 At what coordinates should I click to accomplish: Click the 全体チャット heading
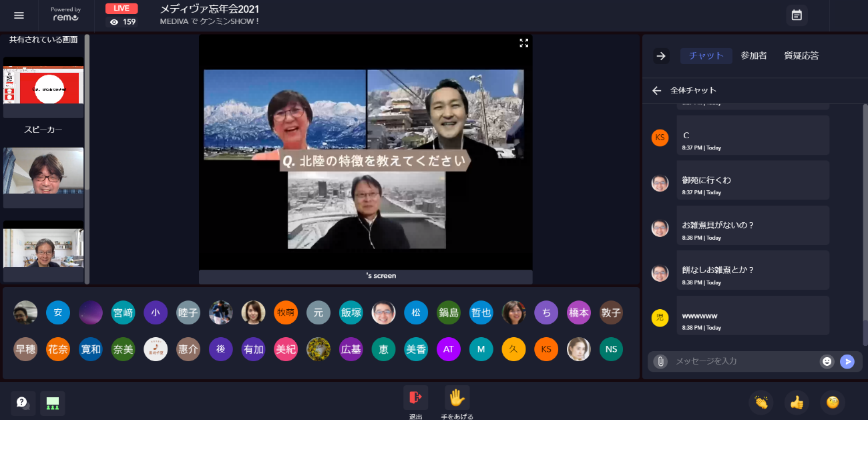[x=693, y=90]
